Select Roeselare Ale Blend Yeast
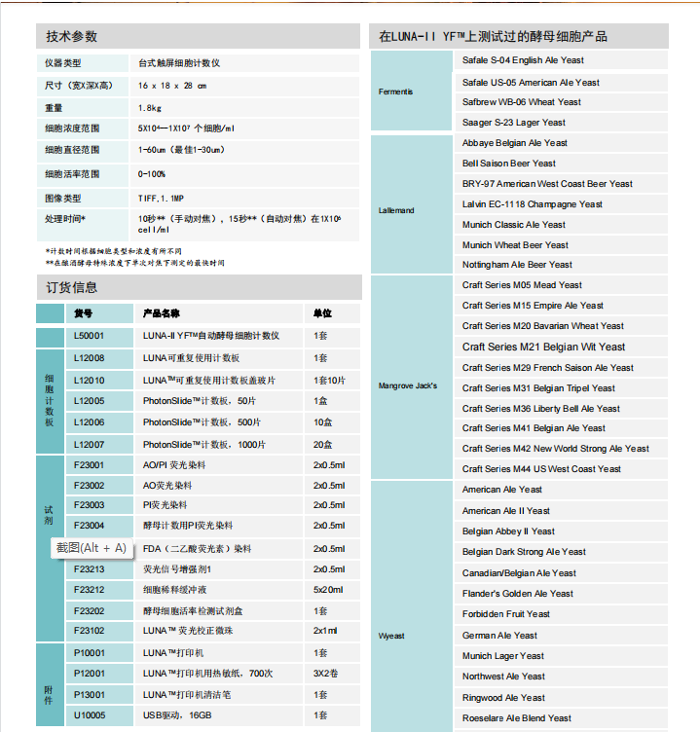Image resolution: width=700 pixels, height=732 pixels. (x=516, y=718)
